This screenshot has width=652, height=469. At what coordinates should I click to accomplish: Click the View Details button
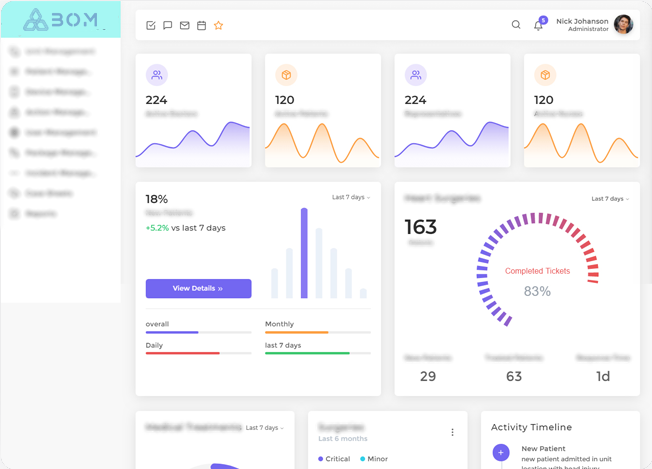198,288
